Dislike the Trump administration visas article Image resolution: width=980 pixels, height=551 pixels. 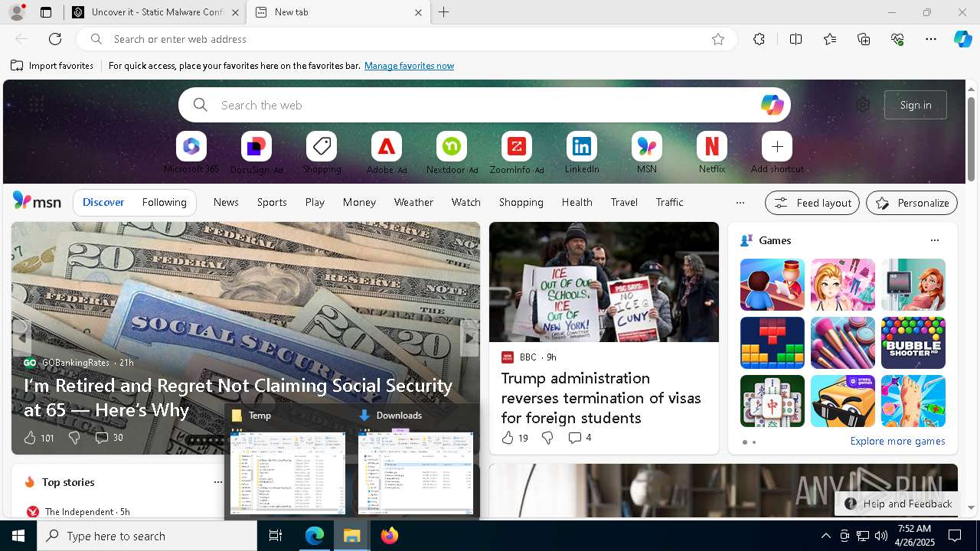pyautogui.click(x=547, y=438)
